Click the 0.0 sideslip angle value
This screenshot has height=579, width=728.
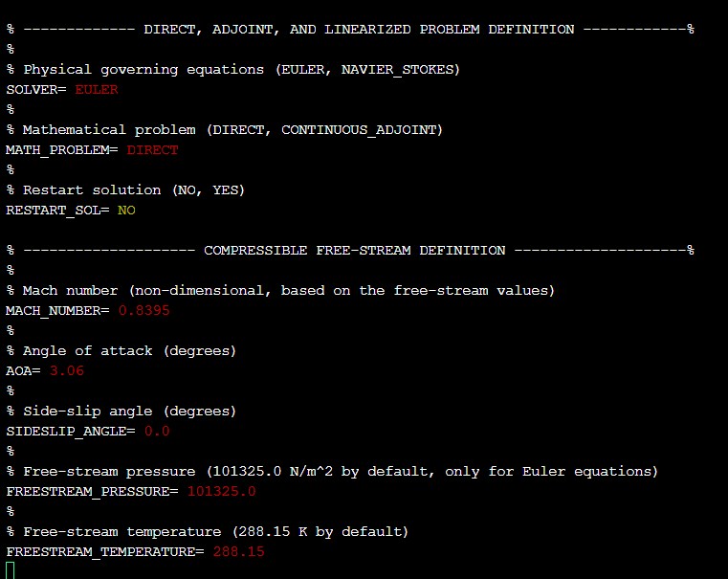[156, 431]
